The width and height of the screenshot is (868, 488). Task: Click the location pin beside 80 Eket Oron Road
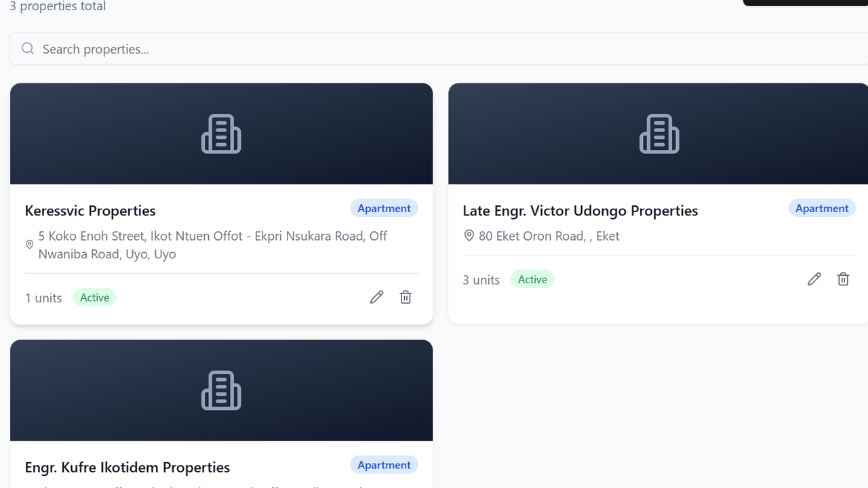tap(469, 236)
